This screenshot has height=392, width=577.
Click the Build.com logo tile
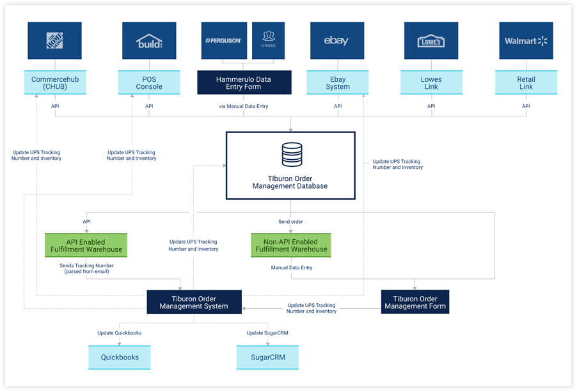point(149,40)
